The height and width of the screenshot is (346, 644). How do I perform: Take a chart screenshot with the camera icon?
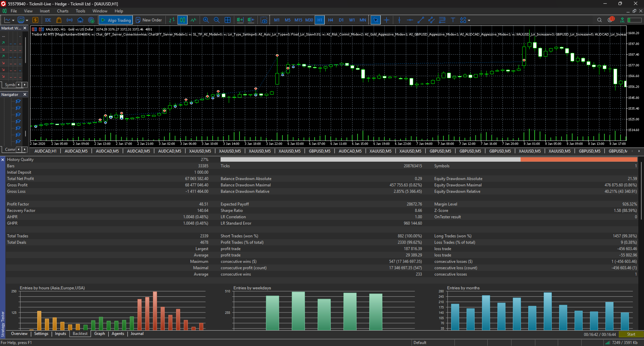pyautogui.click(x=264, y=20)
